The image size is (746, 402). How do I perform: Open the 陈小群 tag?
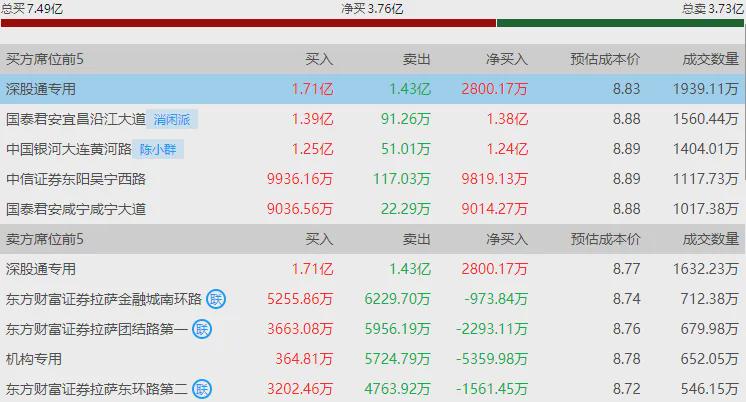tap(158, 149)
